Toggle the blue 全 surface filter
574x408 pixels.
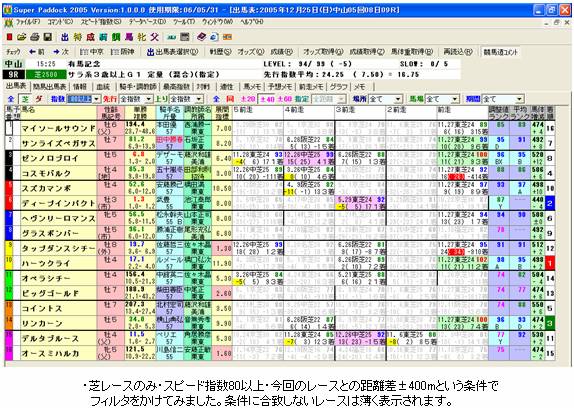click(11, 99)
